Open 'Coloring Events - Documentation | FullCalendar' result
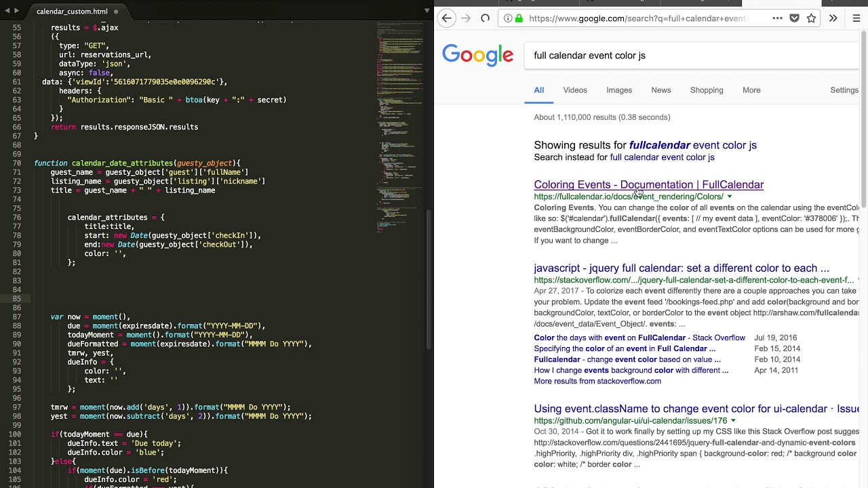The image size is (868, 488). tap(648, 184)
